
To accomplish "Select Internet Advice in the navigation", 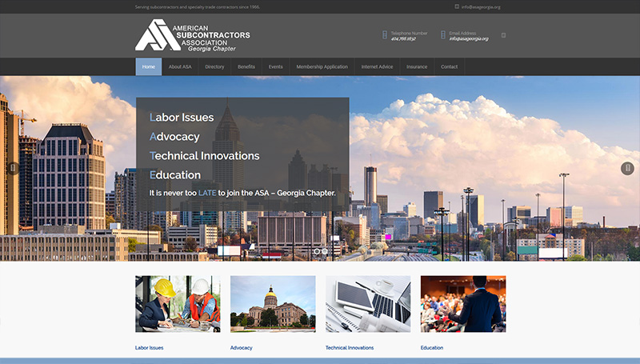I will [377, 66].
